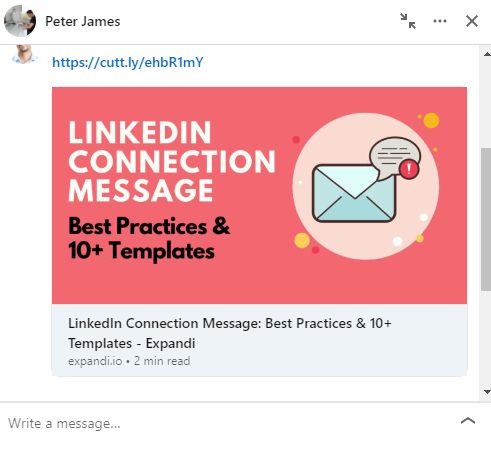Open the cutt.ly/ehbR1mY shortened link
The height and width of the screenshot is (463, 491).
click(128, 62)
